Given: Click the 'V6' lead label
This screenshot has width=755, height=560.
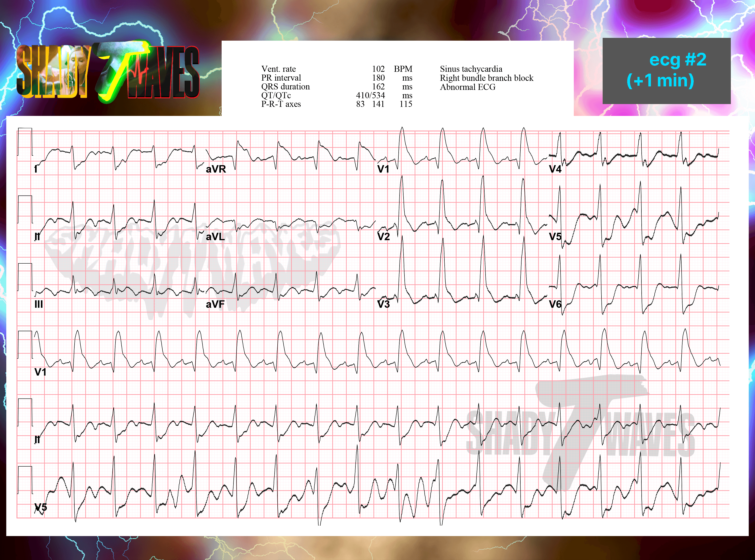Looking at the screenshot, I should (x=555, y=304).
